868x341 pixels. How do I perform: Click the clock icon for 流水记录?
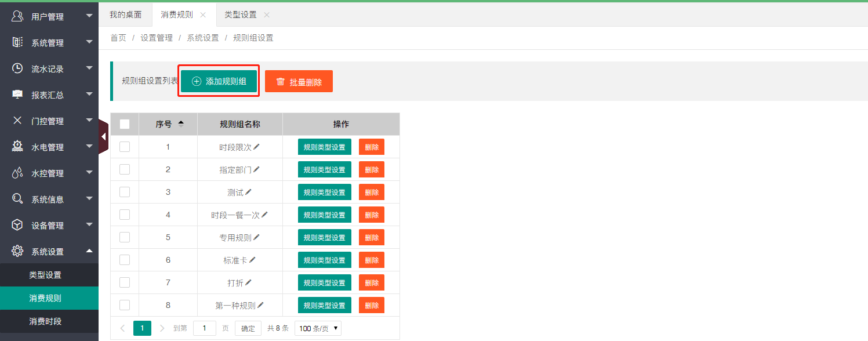[17, 68]
